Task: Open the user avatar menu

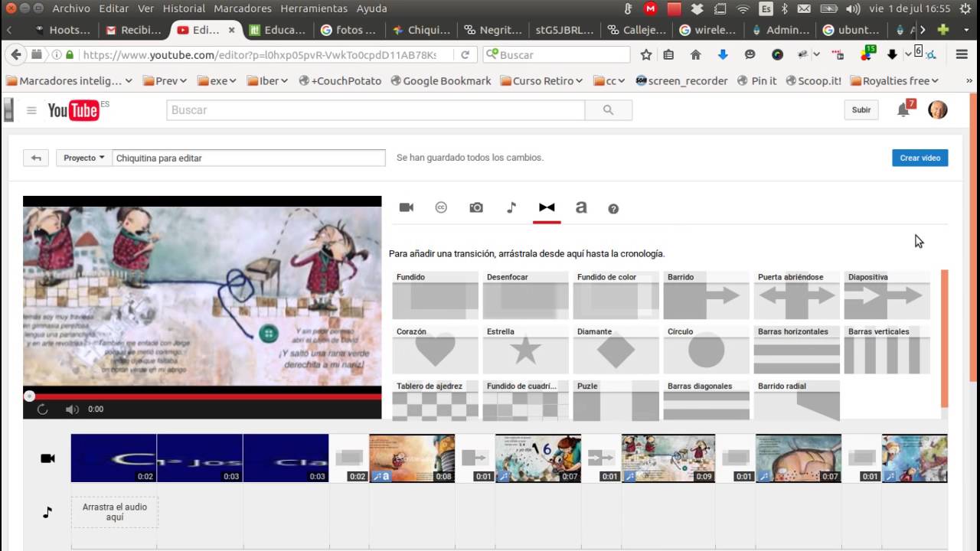Action: pos(937,110)
